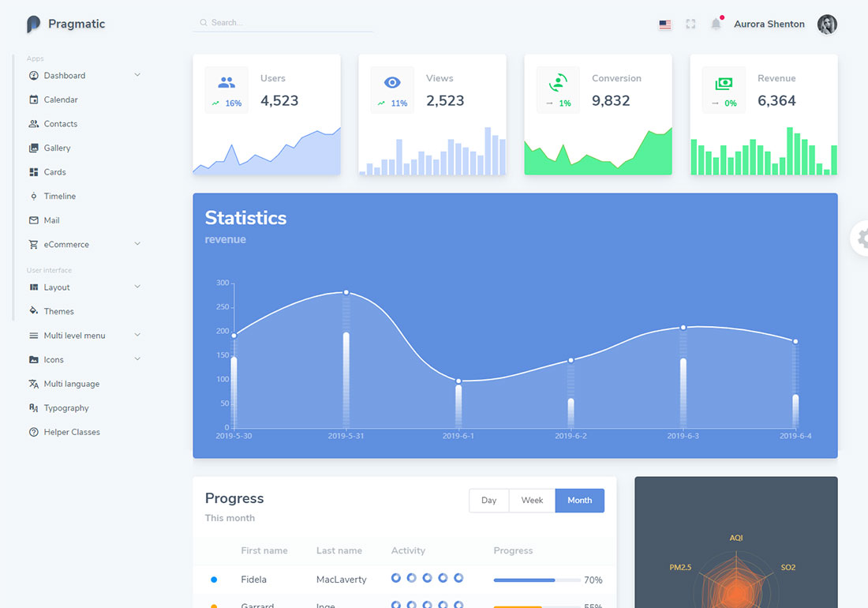Switch Progress view to Week
Screen dimensions: 868x608
click(532, 500)
